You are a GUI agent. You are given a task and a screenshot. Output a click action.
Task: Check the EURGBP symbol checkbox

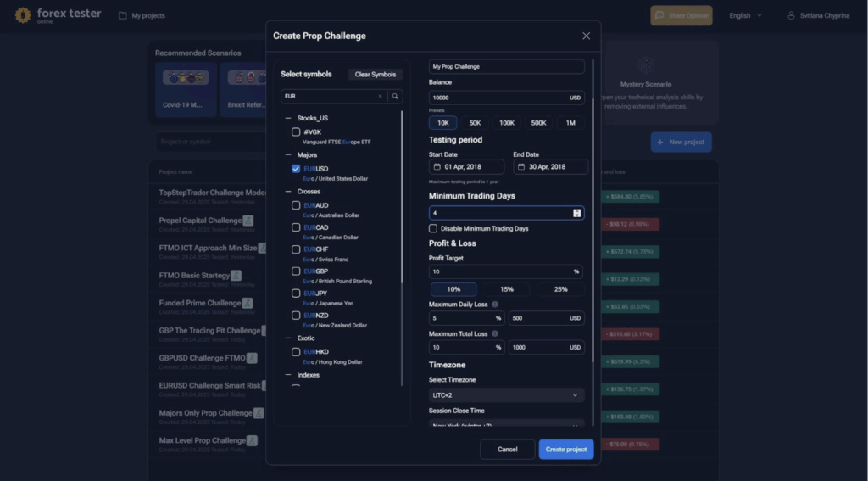tap(296, 271)
